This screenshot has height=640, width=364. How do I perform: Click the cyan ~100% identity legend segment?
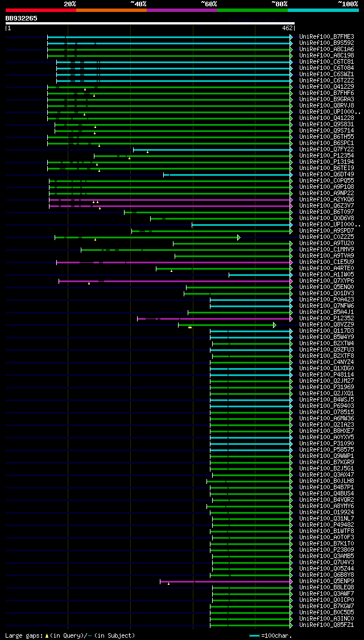pyautogui.click(x=323, y=10)
